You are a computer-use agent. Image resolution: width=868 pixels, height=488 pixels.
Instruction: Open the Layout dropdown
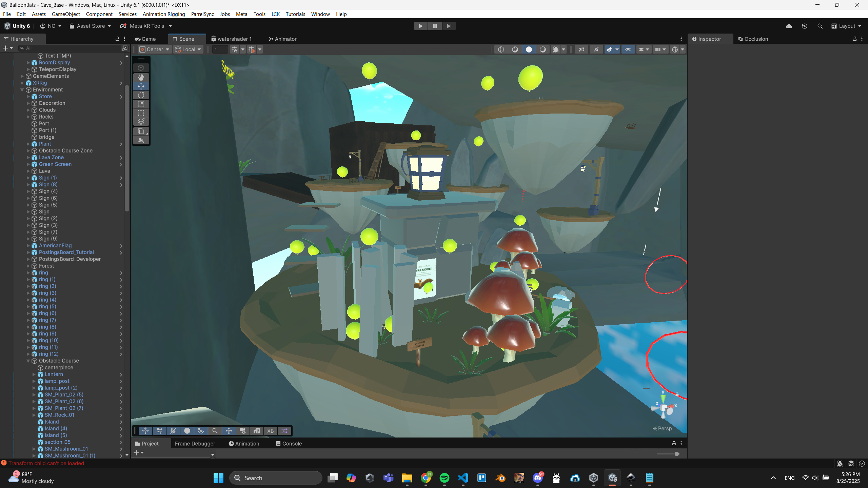pyautogui.click(x=846, y=26)
